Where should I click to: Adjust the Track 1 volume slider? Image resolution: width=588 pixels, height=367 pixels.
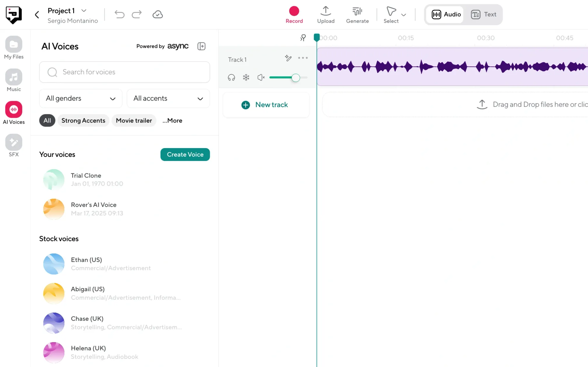[x=296, y=78]
